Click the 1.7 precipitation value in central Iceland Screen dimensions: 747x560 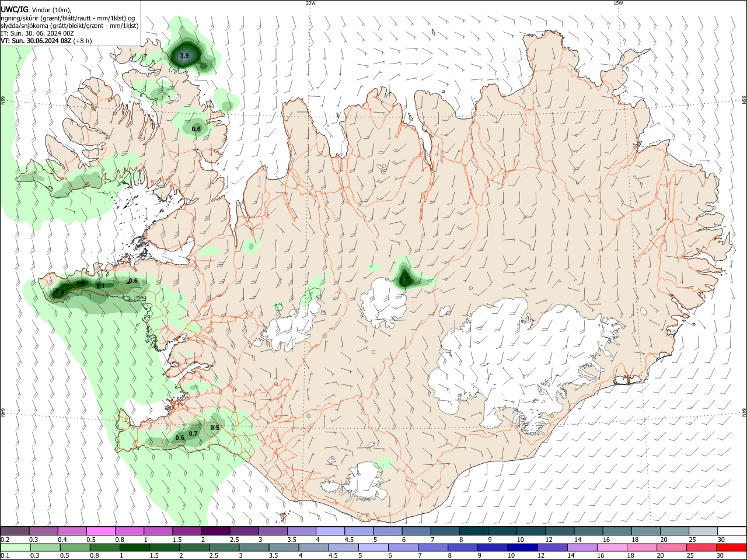coord(404,281)
